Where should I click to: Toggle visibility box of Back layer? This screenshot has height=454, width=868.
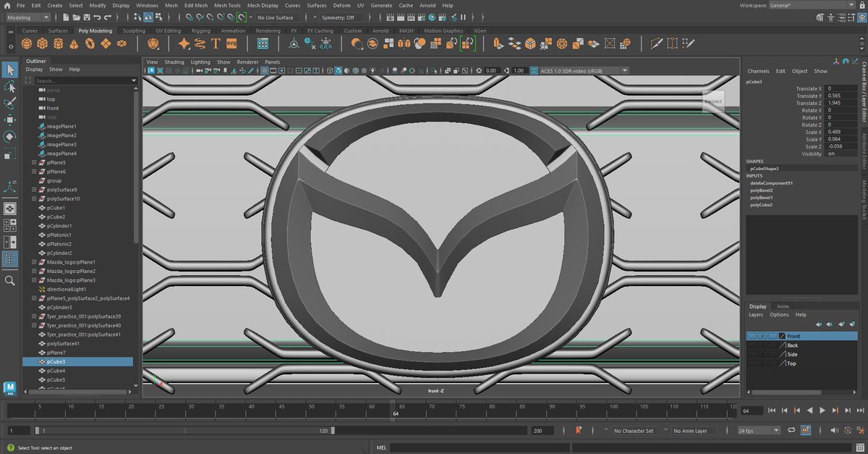point(752,345)
